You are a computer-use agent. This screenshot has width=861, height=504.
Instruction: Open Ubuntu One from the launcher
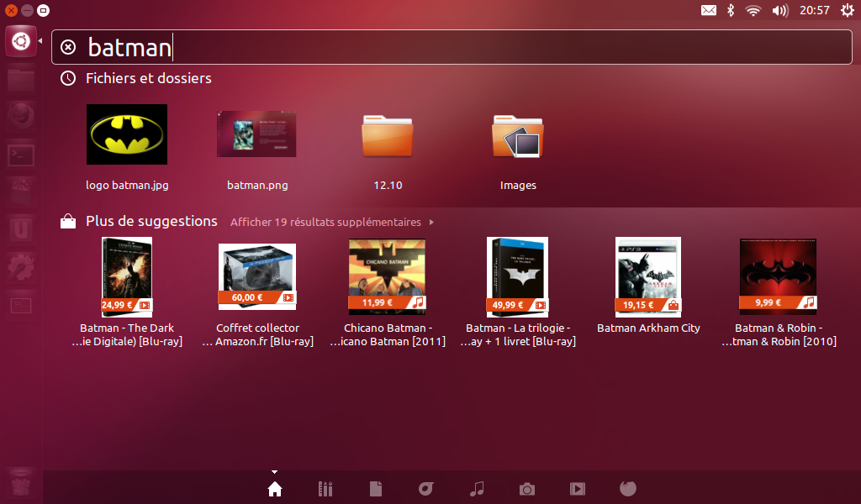(x=21, y=230)
